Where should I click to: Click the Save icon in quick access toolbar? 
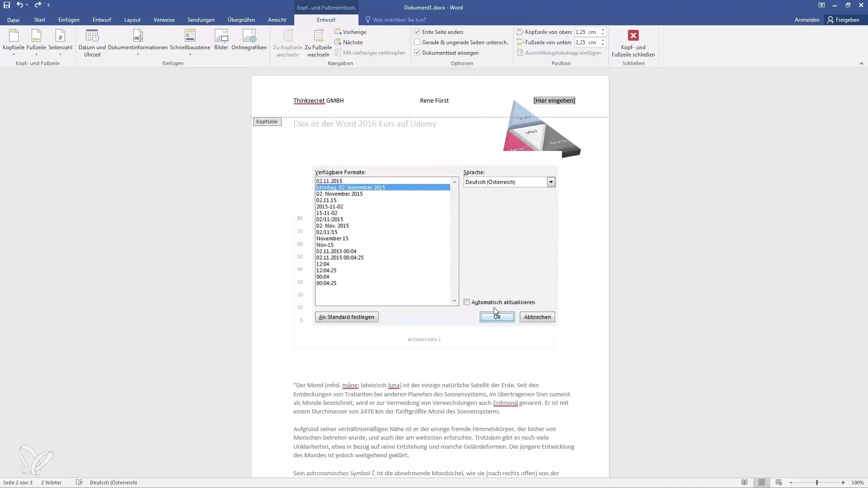click(x=7, y=5)
